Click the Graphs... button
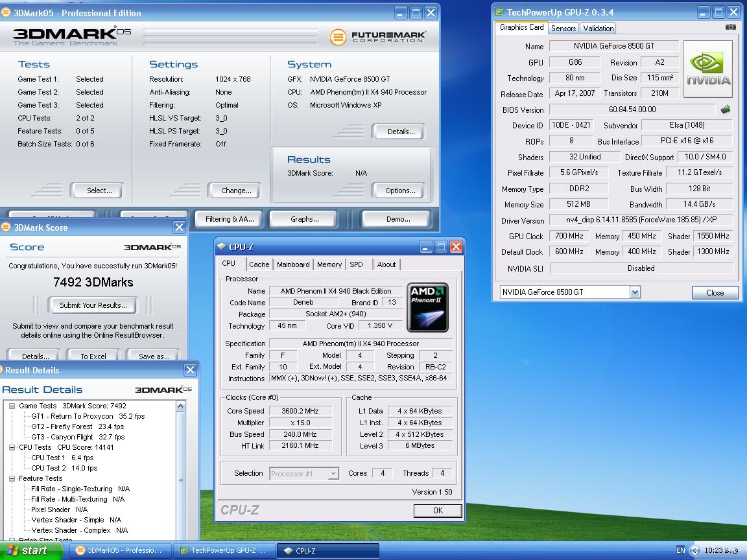Image resolution: width=747 pixels, height=560 pixels. tap(305, 219)
